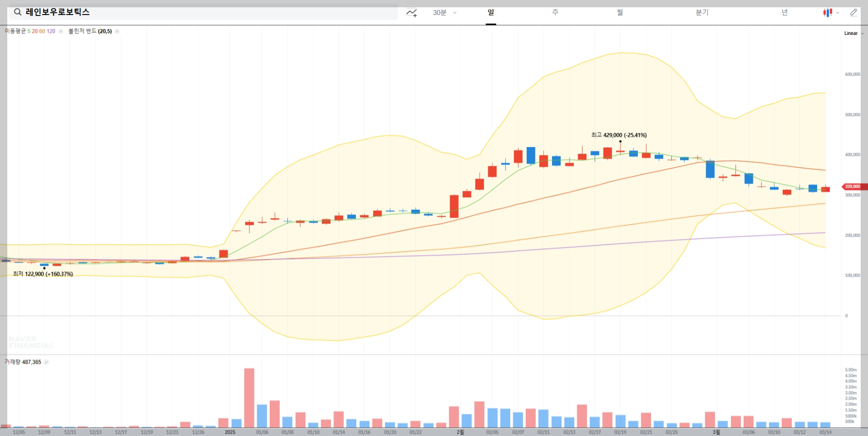868x436 pixels.
Task: Click the 이동평균 indicator label
Action: tap(16, 31)
